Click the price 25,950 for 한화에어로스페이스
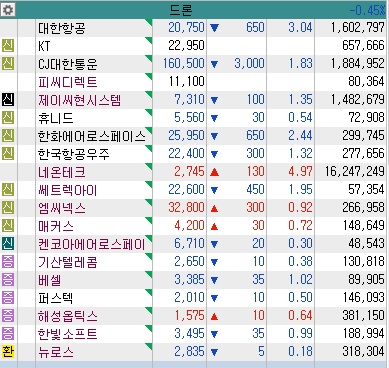Viewport: 389px width, 368px height. [x=186, y=135]
